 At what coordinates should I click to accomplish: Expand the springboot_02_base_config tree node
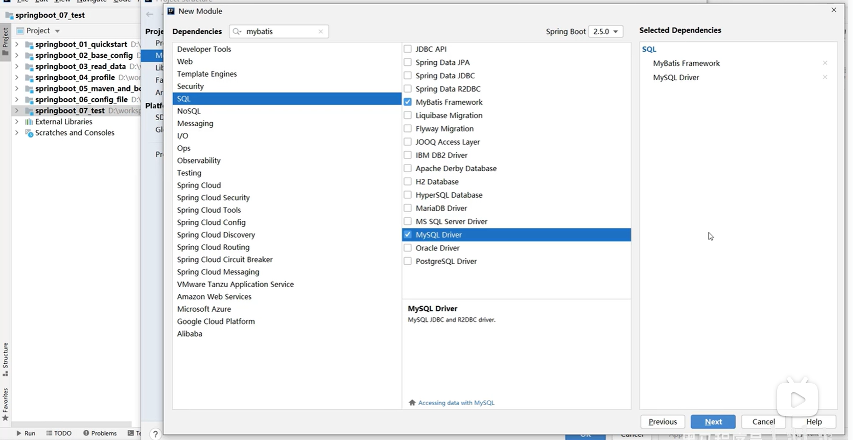[x=17, y=55]
